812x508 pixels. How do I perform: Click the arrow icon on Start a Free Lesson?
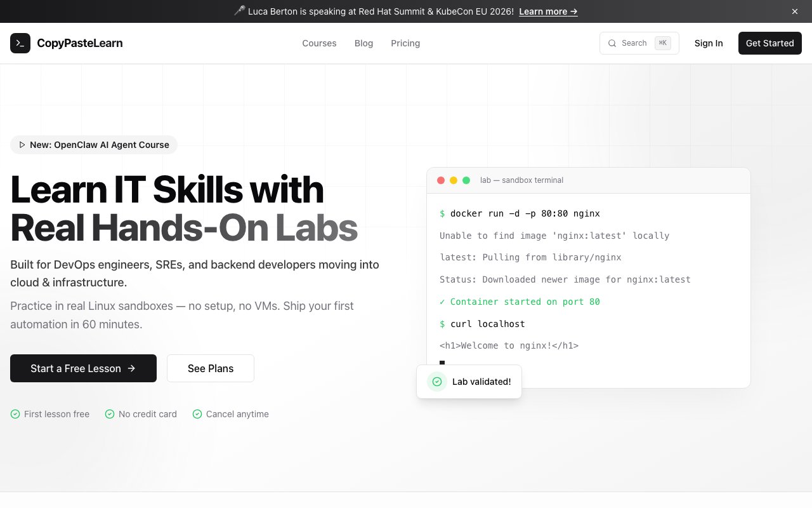pos(131,368)
